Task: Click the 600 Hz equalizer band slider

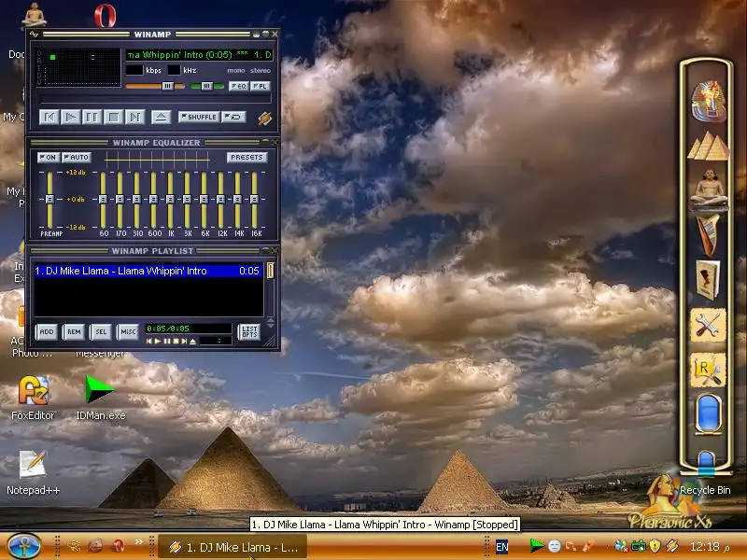Action: click(153, 200)
